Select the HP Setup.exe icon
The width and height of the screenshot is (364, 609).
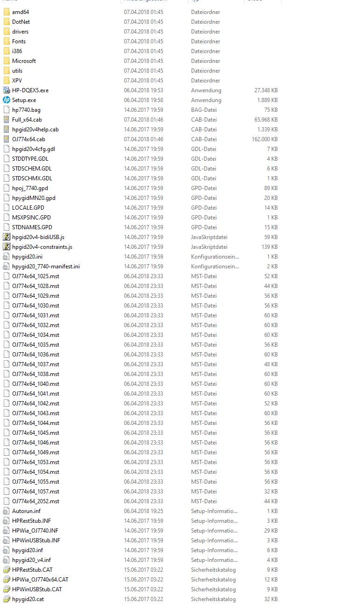7,100
